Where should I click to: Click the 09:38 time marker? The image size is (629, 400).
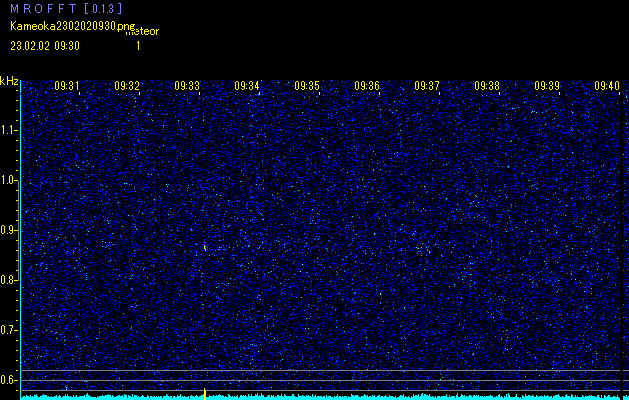(x=487, y=86)
